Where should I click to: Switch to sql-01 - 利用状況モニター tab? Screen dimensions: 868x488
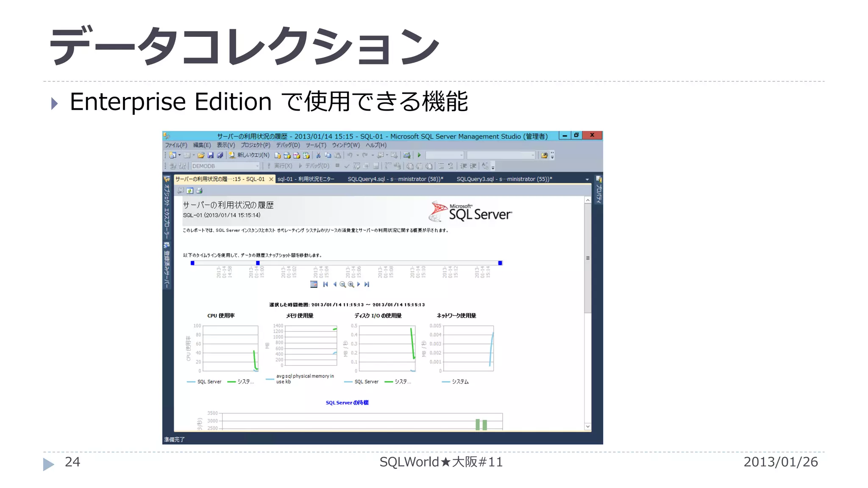pyautogui.click(x=306, y=179)
